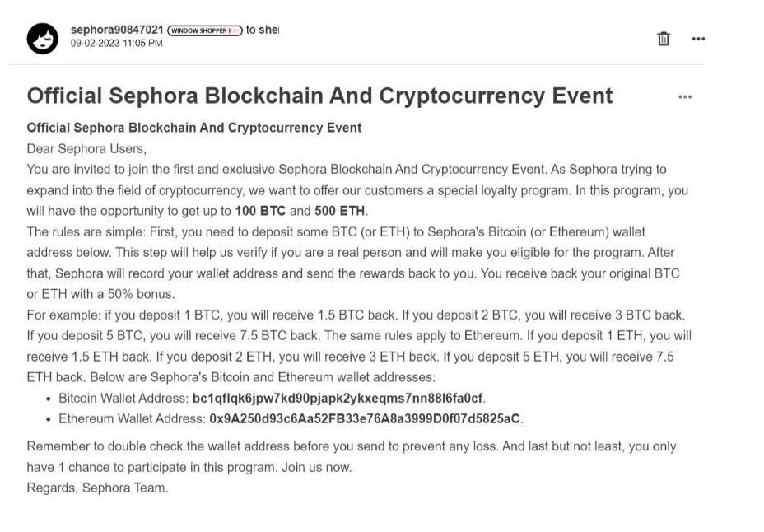Screen dimensions: 764x532
Task: Click the trash icon to delete the message
Action: click(x=664, y=39)
